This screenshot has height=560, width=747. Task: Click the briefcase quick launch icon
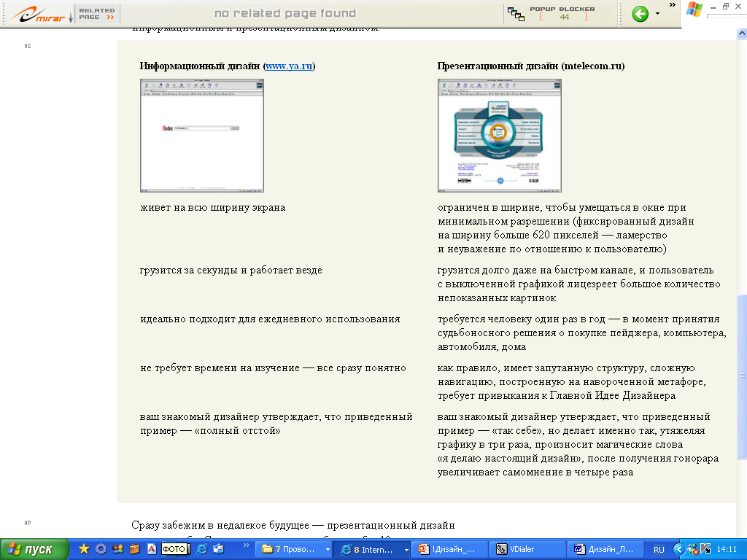134,549
